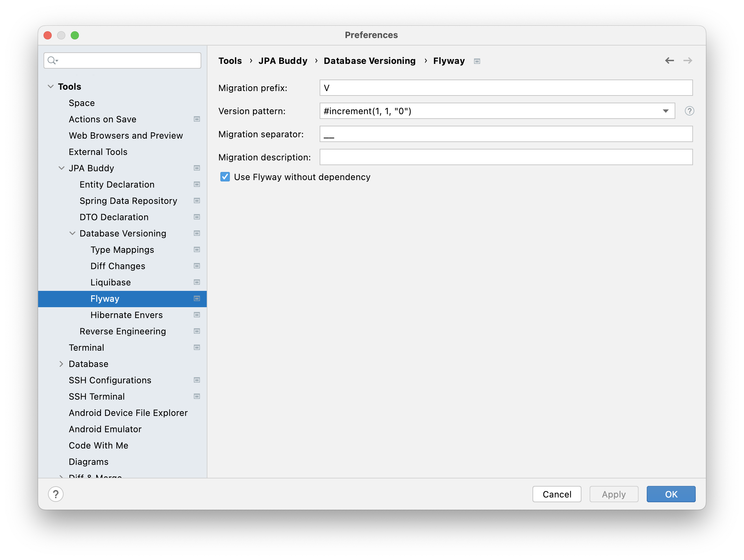The image size is (744, 560).
Task: Click the Migration separator input field
Action: point(506,134)
